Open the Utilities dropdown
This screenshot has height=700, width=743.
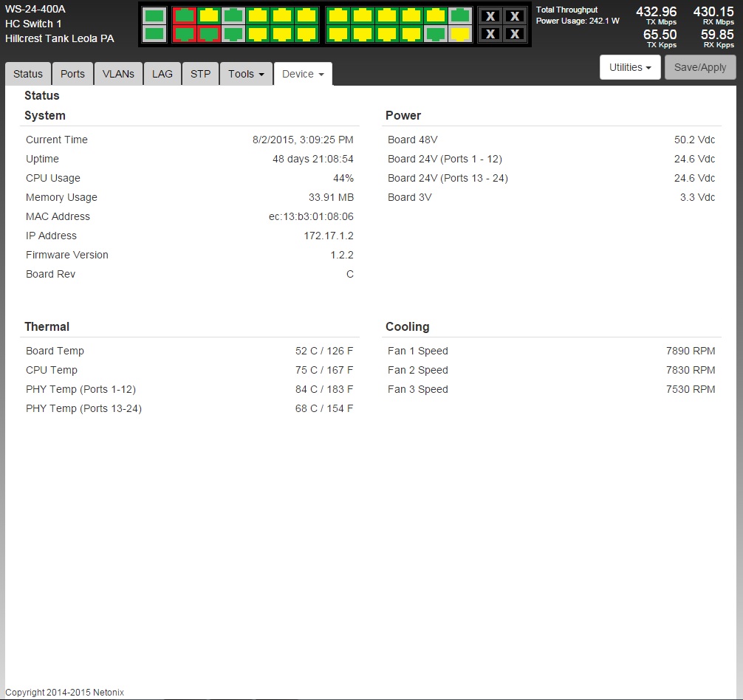click(630, 67)
